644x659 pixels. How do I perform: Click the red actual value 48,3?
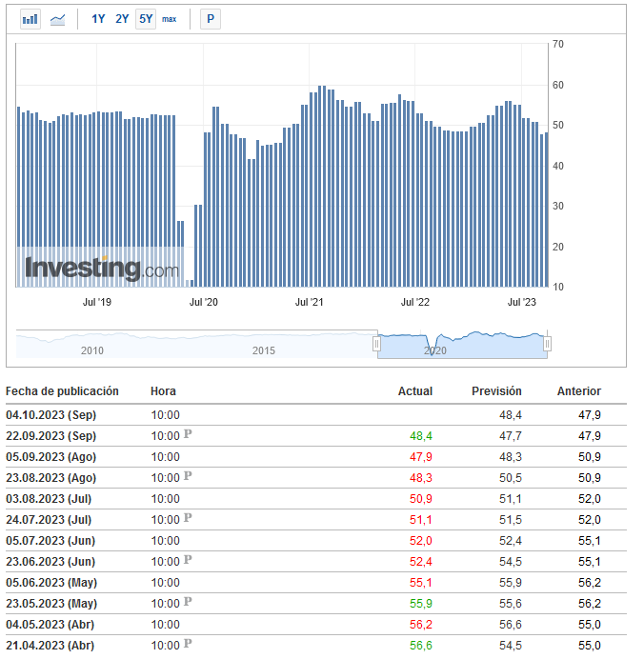[421, 478]
